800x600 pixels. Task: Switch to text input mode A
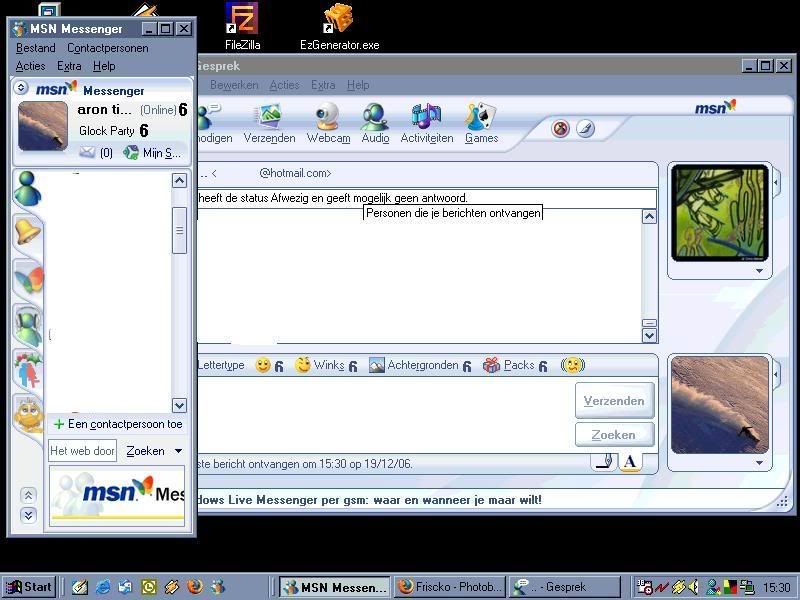point(630,462)
